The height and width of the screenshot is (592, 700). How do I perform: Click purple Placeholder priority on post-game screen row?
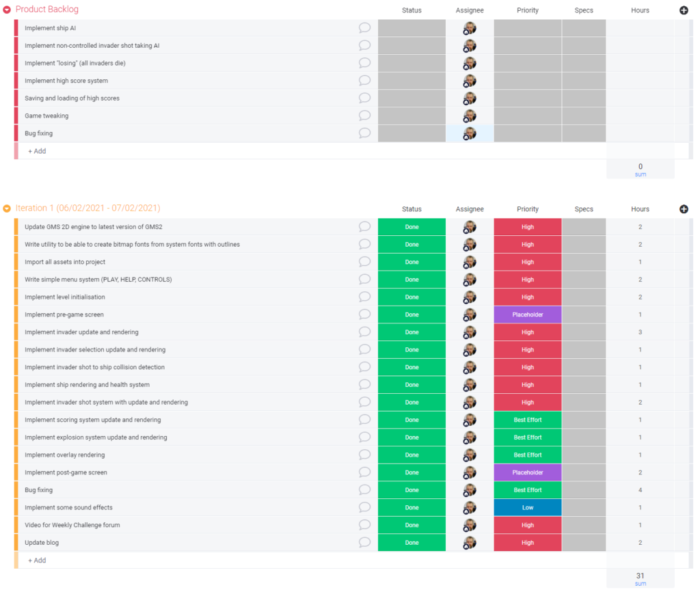(528, 472)
